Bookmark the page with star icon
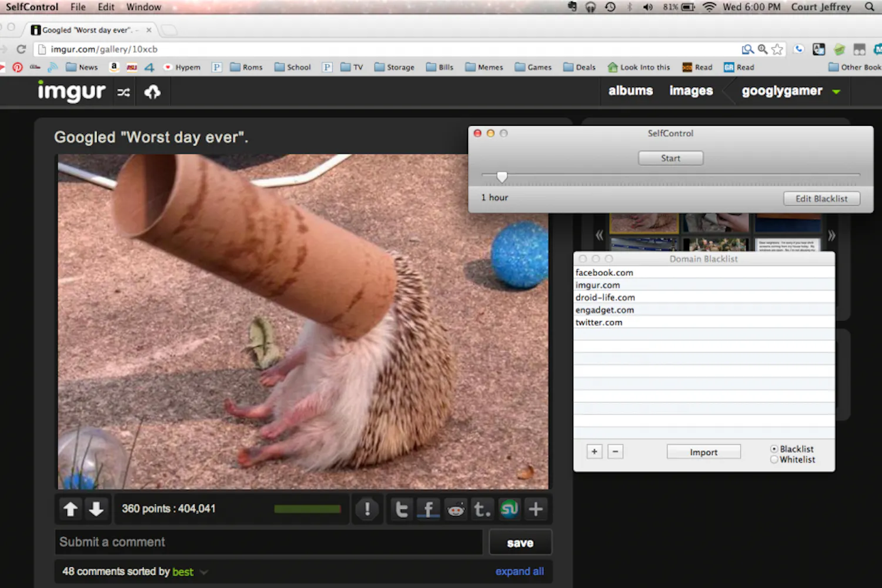This screenshot has width=882, height=588. click(777, 49)
